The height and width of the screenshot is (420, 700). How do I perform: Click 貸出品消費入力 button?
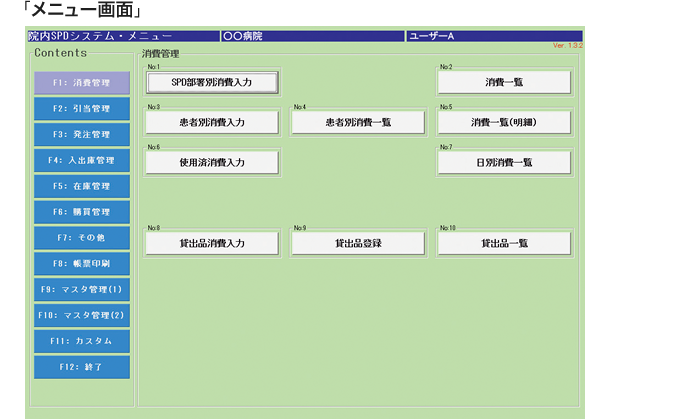point(212,244)
